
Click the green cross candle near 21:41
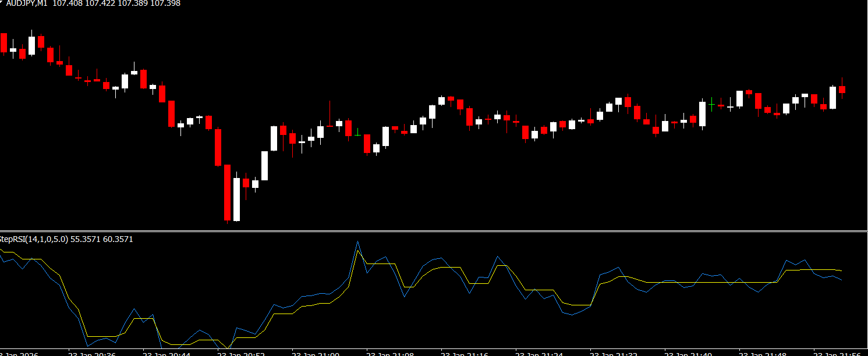click(x=711, y=105)
